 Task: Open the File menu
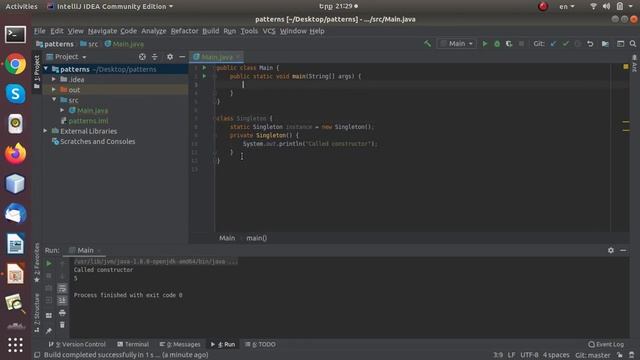click(x=40, y=31)
